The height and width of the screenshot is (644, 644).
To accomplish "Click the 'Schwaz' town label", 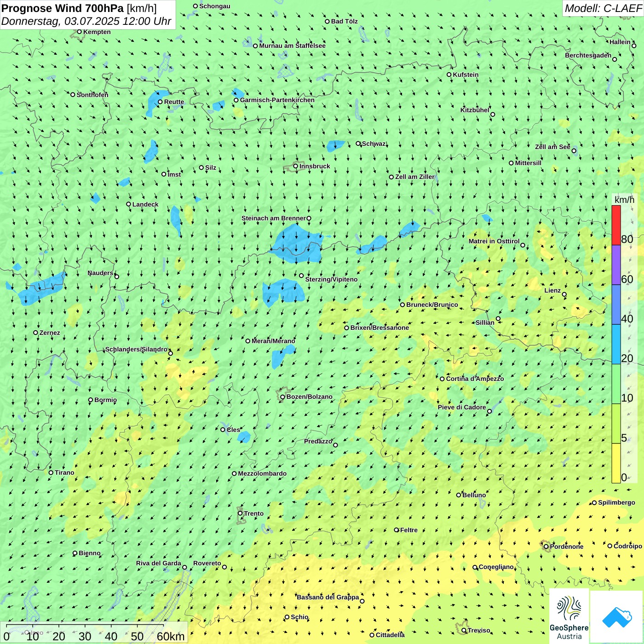I will pyautogui.click(x=374, y=144).
